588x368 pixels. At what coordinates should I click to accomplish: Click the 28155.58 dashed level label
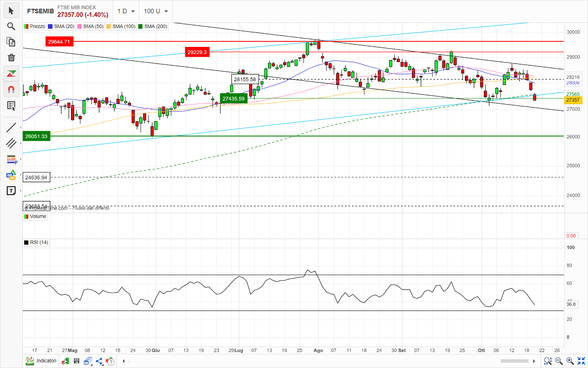tap(245, 79)
